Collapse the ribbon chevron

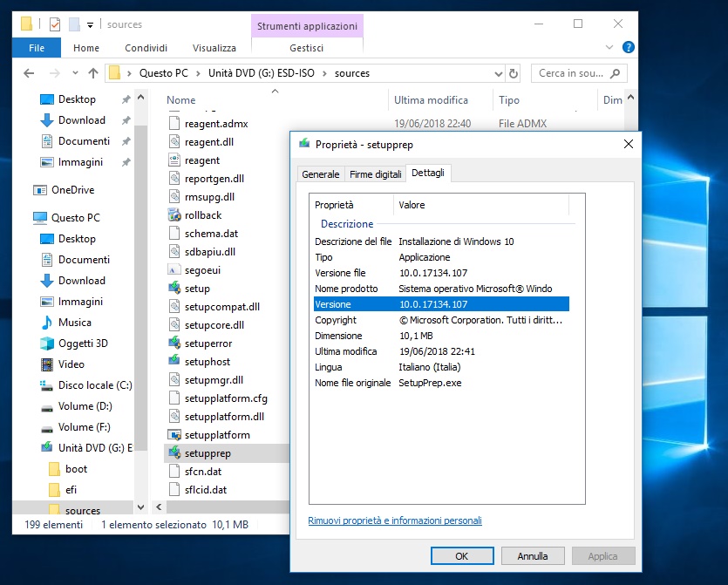point(609,47)
